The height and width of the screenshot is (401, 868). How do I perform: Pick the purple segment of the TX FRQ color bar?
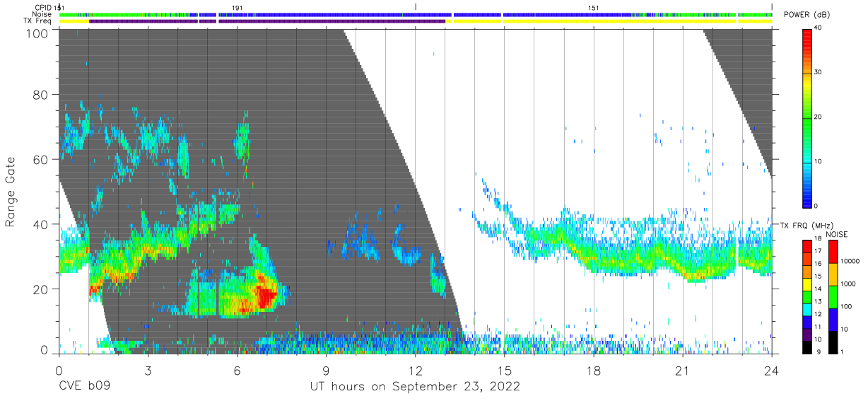pos(807,333)
